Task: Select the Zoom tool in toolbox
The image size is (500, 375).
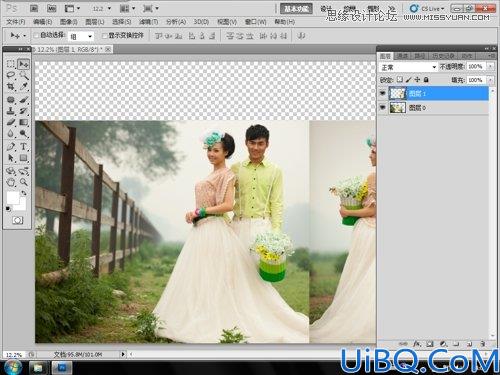Action: (23, 182)
